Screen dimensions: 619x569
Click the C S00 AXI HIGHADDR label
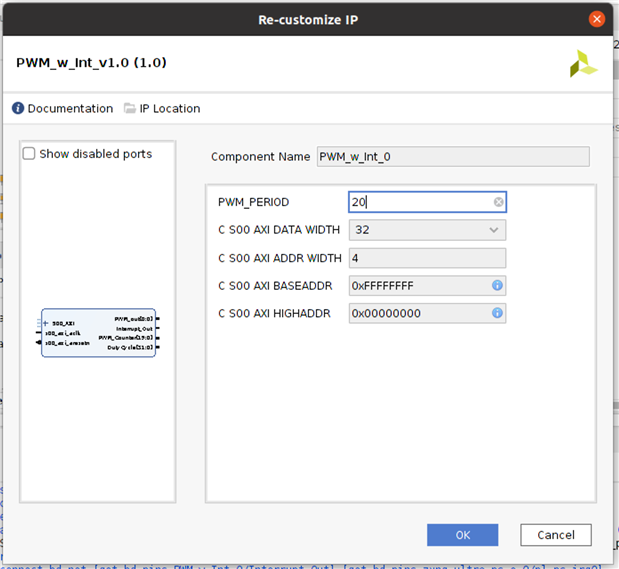tap(274, 313)
